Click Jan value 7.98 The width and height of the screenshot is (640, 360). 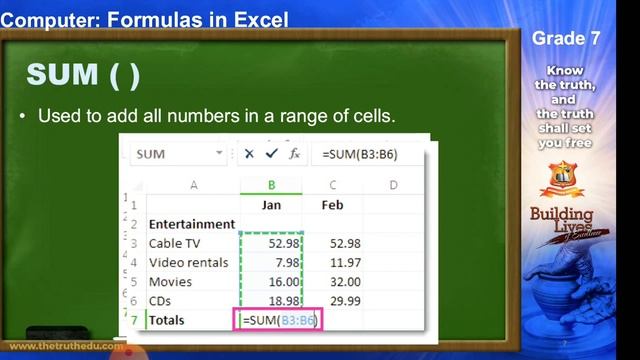(x=271, y=262)
